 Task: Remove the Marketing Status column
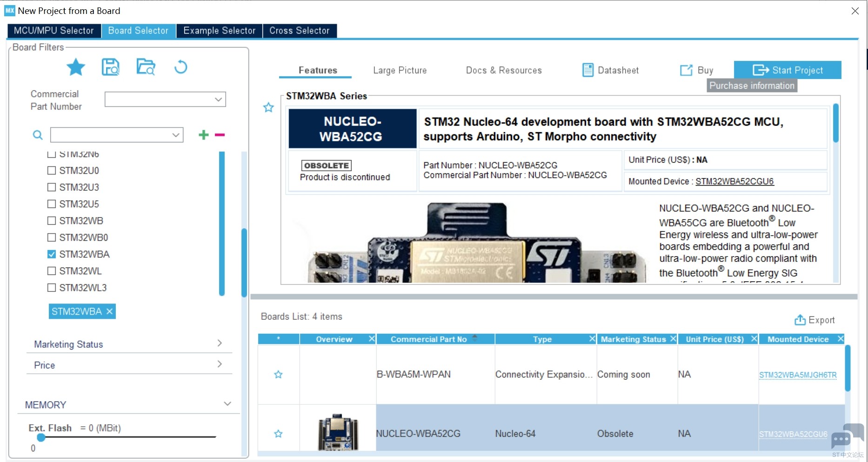point(673,339)
